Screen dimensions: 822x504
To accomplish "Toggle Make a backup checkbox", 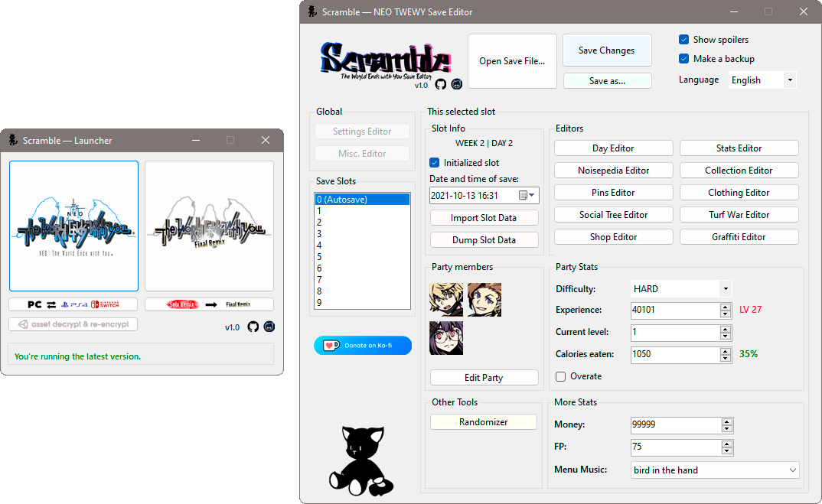I will click(x=683, y=59).
